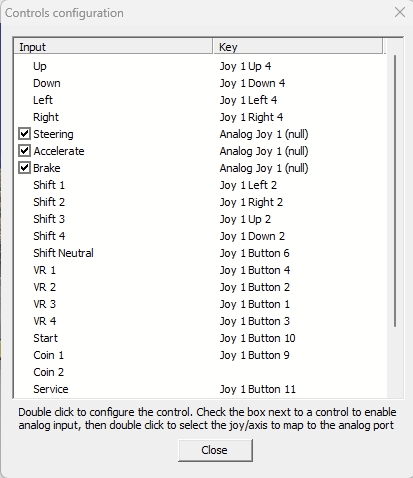This screenshot has width=413, height=478.
Task: Select the Start input entry
Action: point(45,338)
